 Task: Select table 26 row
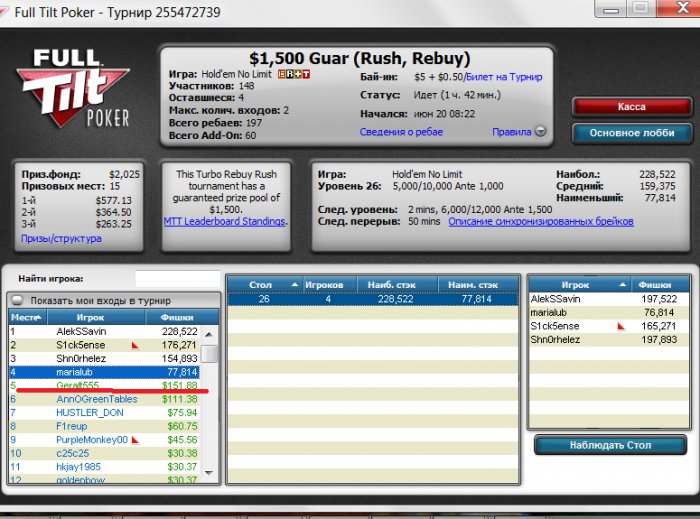tap(373, 299)
